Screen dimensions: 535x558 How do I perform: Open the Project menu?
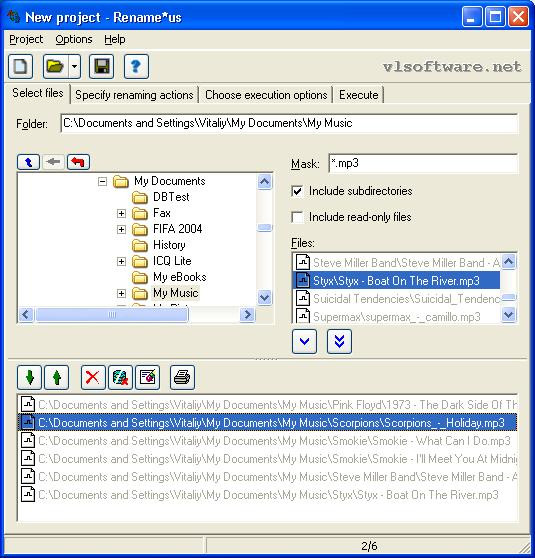point(26,39)
